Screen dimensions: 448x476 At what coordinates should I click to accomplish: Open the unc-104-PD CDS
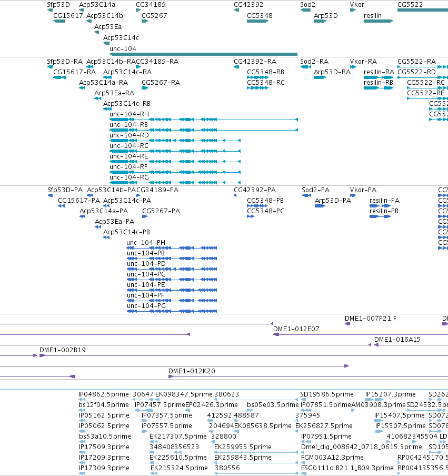pyautogui.click(x=172, y=269)
